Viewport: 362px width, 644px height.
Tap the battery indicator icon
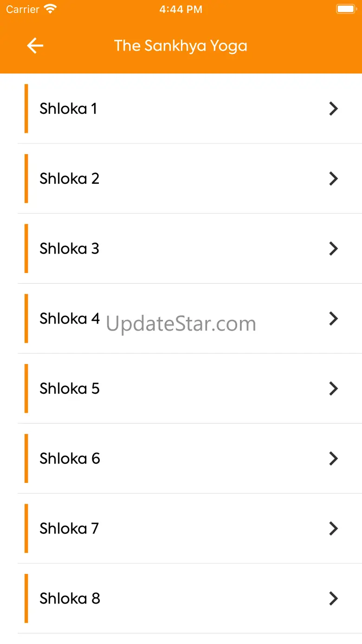tap(345, 9)
